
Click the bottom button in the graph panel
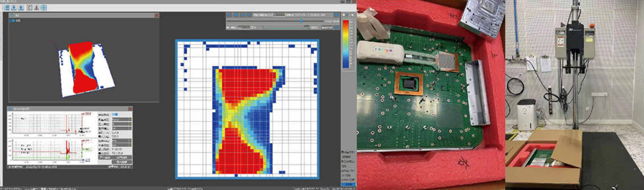(122, 162)
